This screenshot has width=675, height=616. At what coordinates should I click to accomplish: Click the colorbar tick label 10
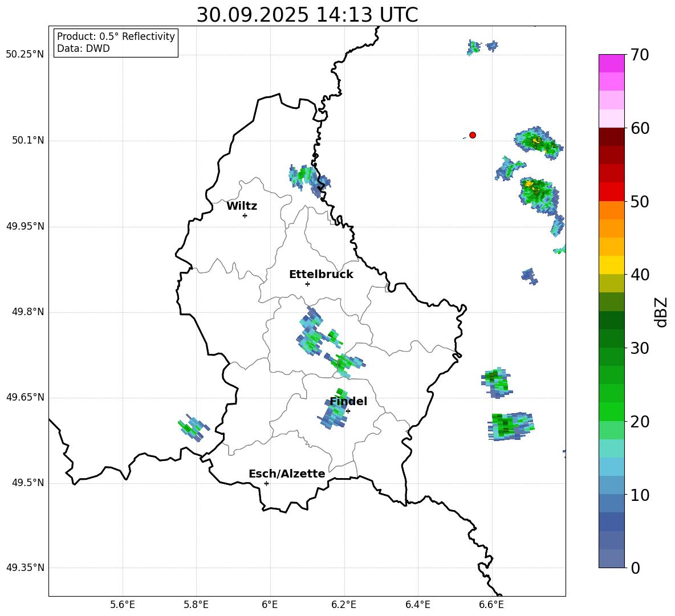(x=640, y=495)
